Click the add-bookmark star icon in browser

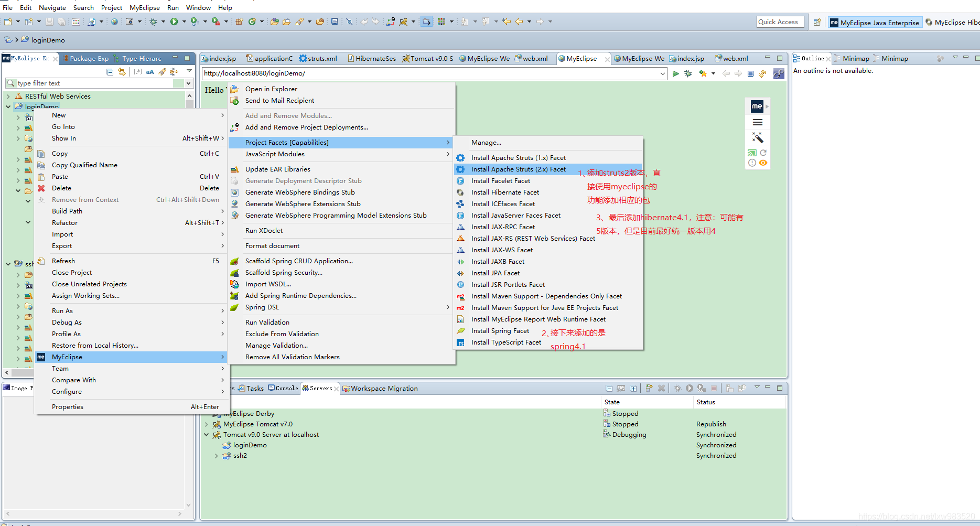[703, 73]
